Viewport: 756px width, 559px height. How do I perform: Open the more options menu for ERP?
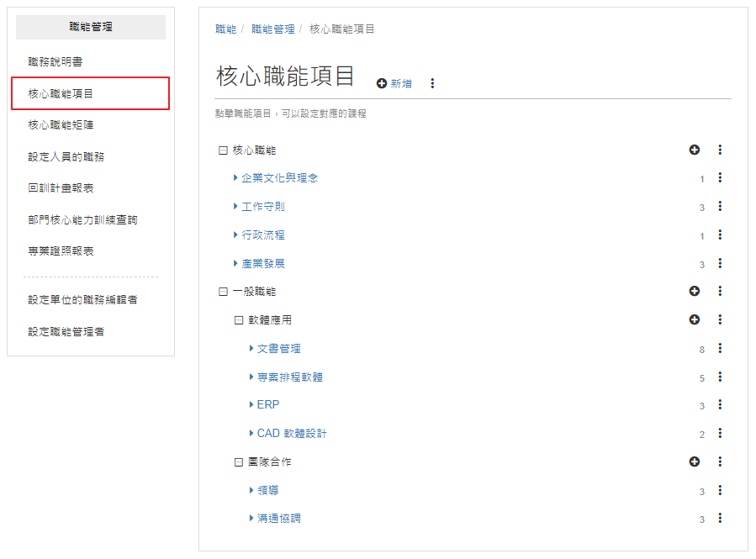(x=720, y=405)
